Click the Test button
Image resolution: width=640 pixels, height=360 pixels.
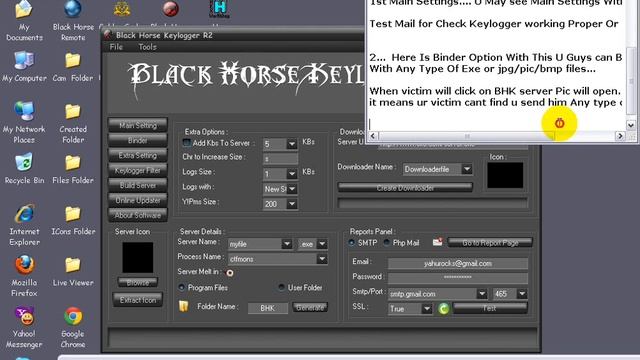[x=490, y=308]
